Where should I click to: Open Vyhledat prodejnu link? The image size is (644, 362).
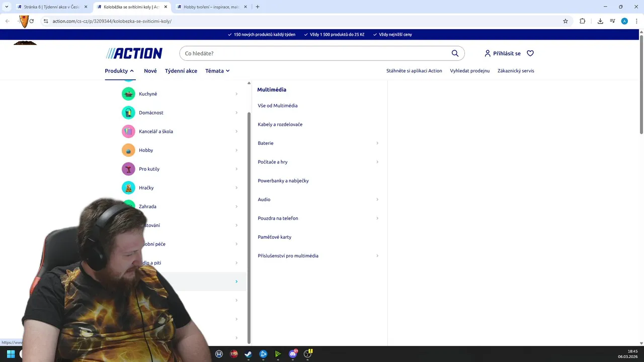point(470,71)
